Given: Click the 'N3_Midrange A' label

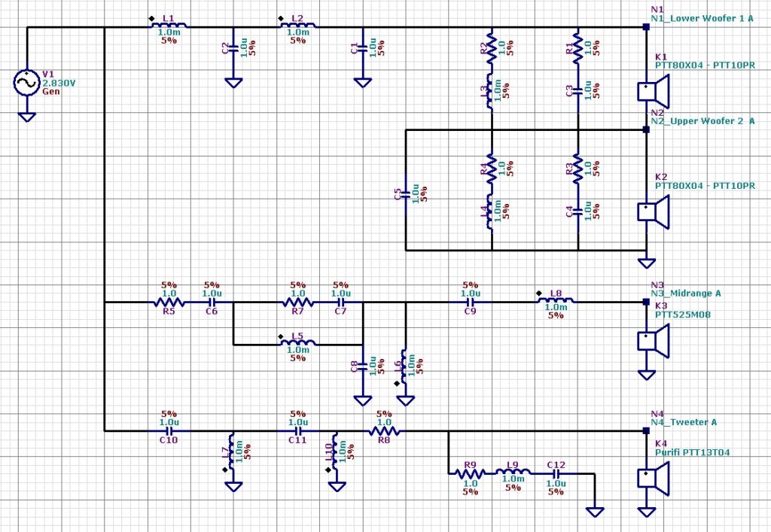Looking at the screenshot, I should [x=686, y=293].
